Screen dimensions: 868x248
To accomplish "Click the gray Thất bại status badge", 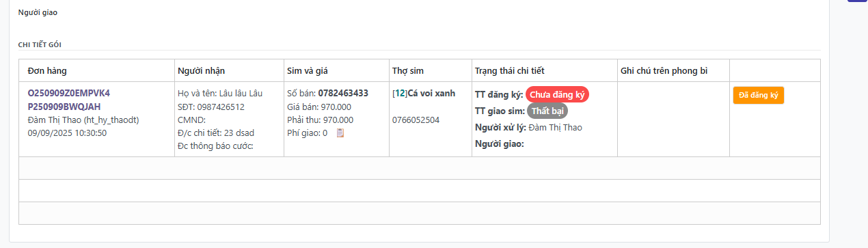I will 547,111.
